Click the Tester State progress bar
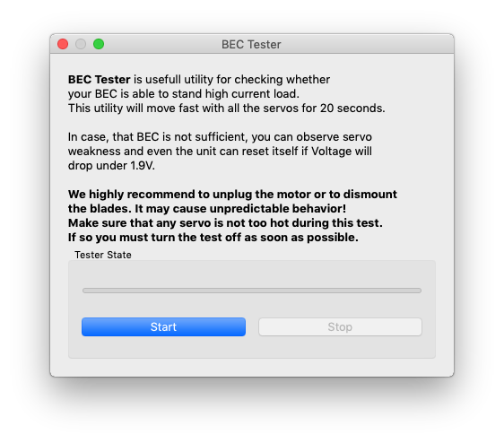504x443 pixels. (252, 291)
